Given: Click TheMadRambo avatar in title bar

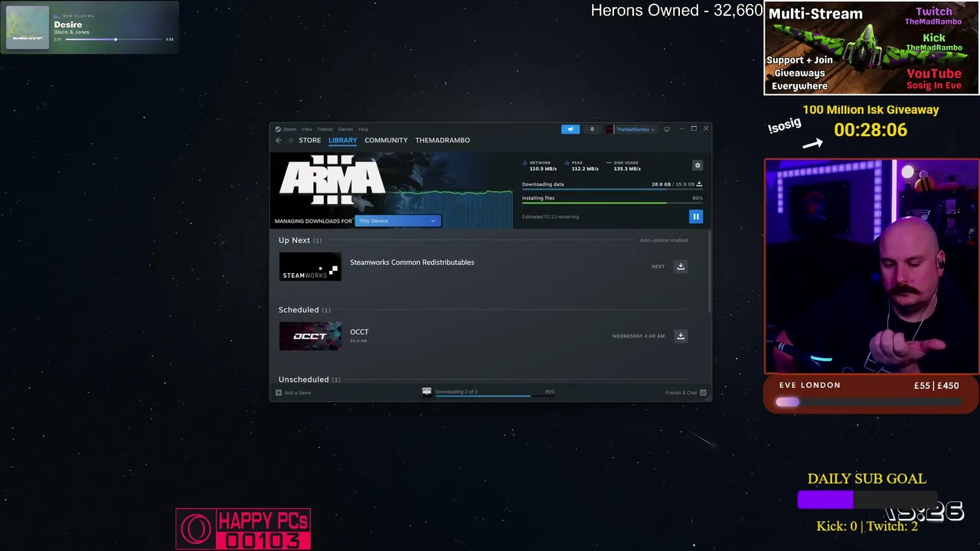Looking at the screenshot, I should (609, 129).
